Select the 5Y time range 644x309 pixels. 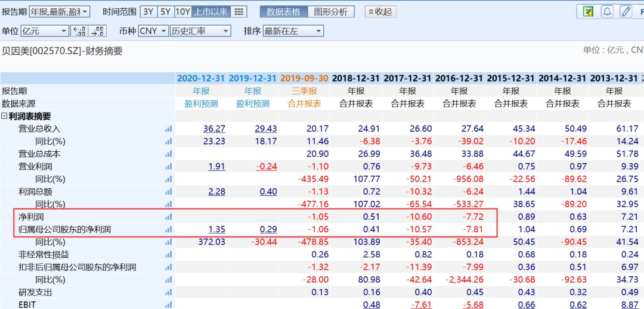(165, 12)
